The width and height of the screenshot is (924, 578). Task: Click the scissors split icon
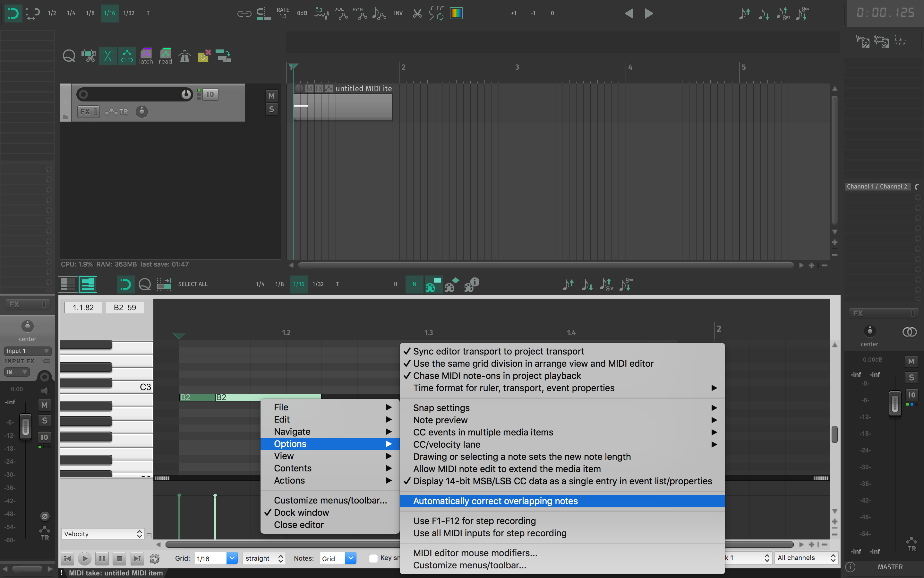pyautogui.click(x=417, y=13)
